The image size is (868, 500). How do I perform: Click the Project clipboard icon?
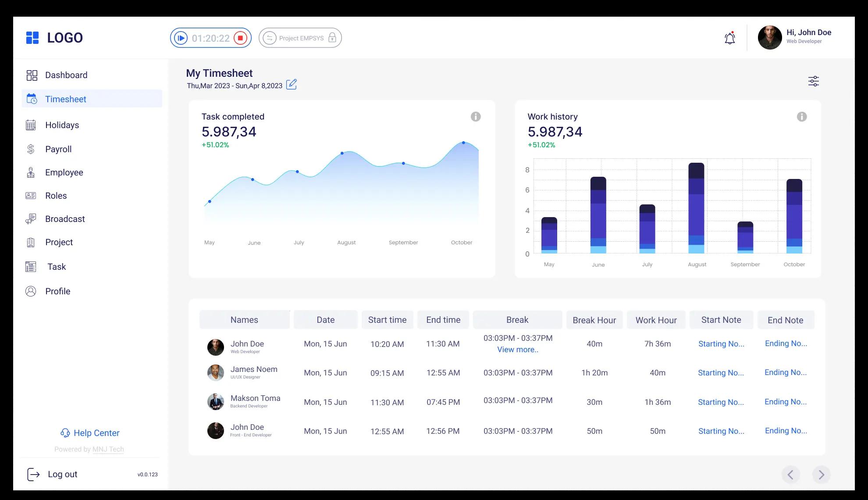pyautogui.click(x=31, y=242)
